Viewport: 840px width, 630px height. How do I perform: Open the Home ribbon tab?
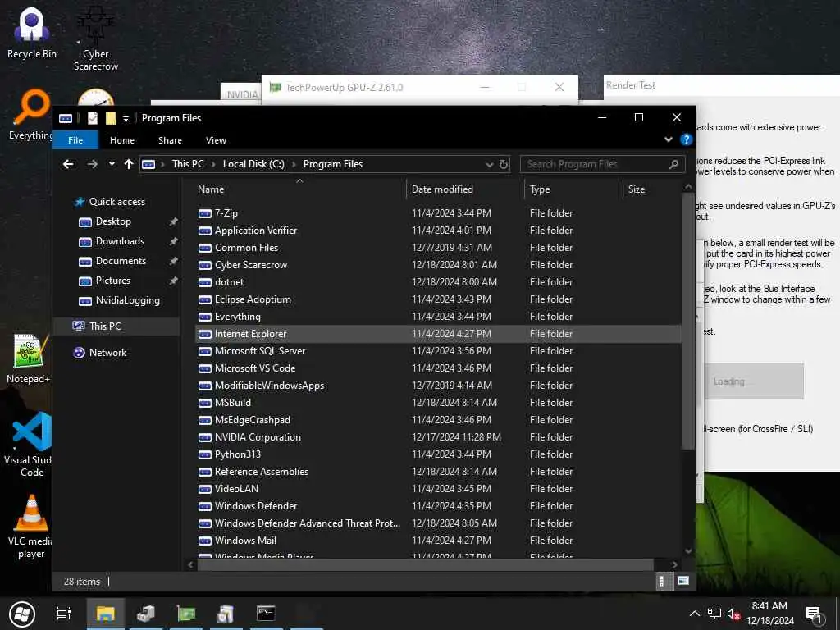tap(122, 139)
